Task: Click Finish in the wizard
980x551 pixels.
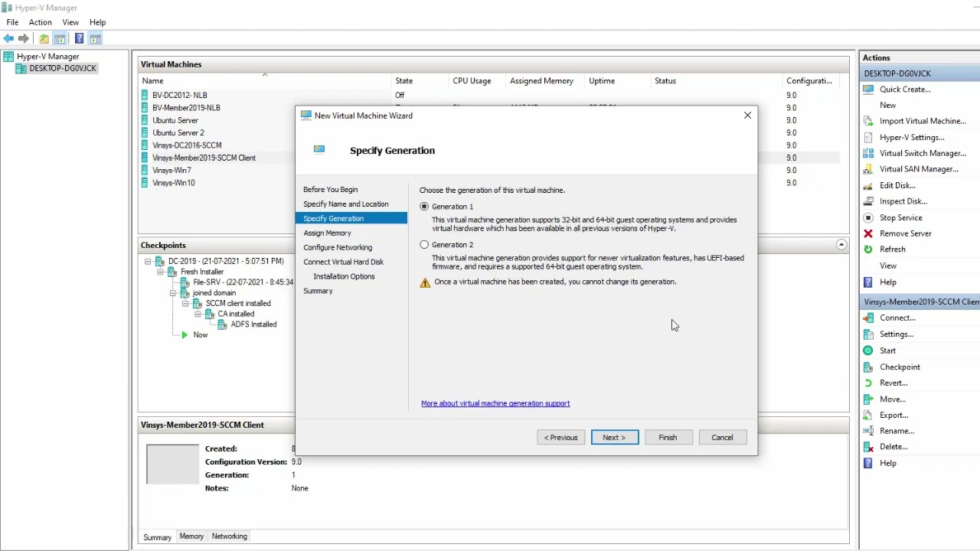Action: coord(668,438)
